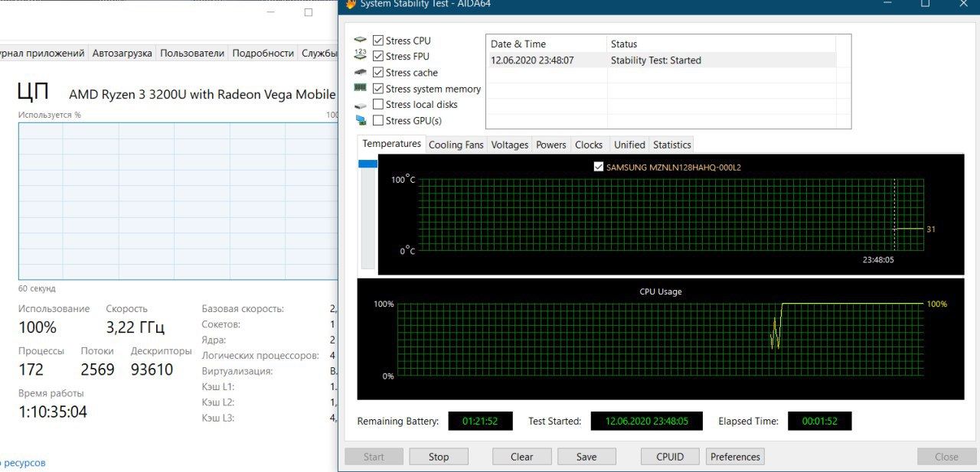The width and height of the screenshot is (980, 472).
Task: Click the temperature graph area
Action: [x=671, y=214]
